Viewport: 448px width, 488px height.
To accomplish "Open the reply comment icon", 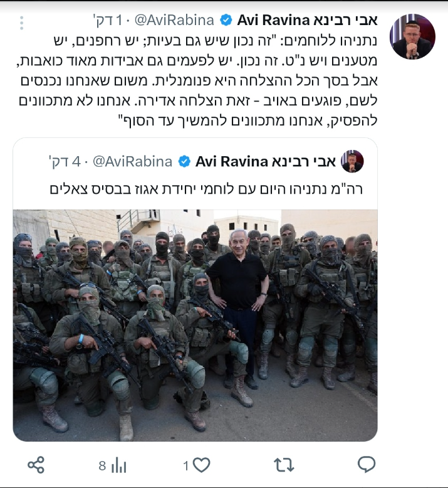I will pos(367,465).
